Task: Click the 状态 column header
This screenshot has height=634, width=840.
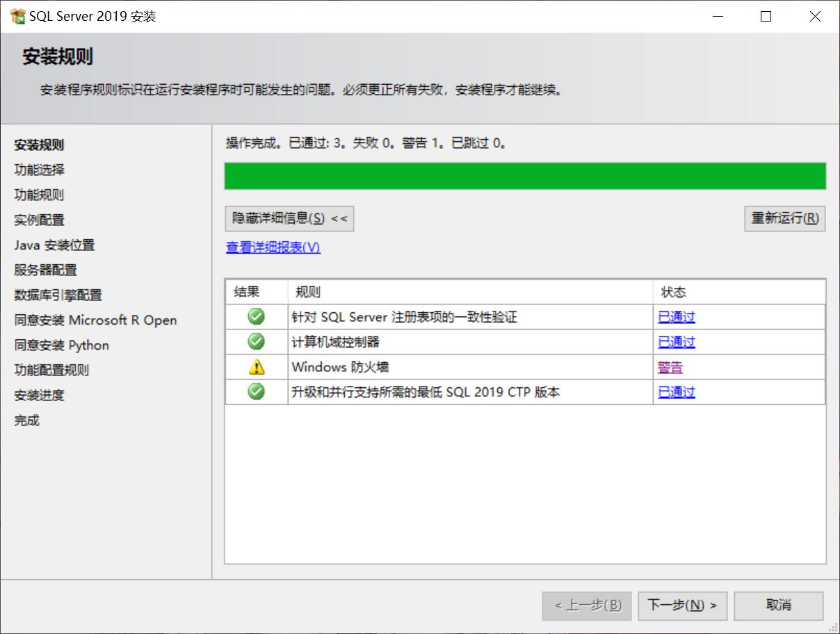Action: 739,292
